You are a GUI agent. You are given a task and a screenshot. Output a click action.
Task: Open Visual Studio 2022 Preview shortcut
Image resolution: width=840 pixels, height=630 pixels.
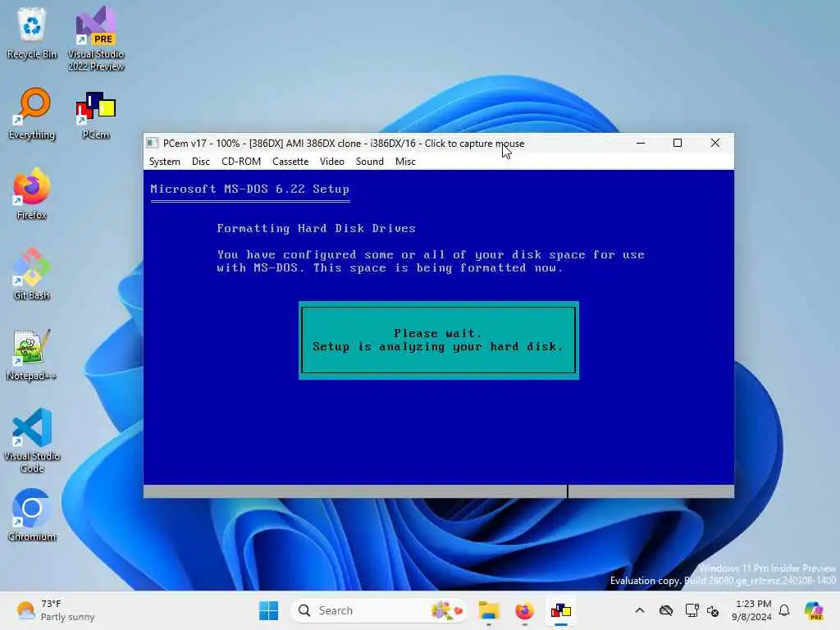96,38
